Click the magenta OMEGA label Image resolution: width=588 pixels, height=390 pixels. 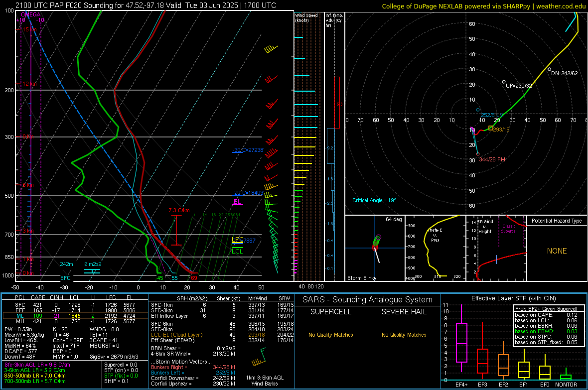(x=31, y=14)
